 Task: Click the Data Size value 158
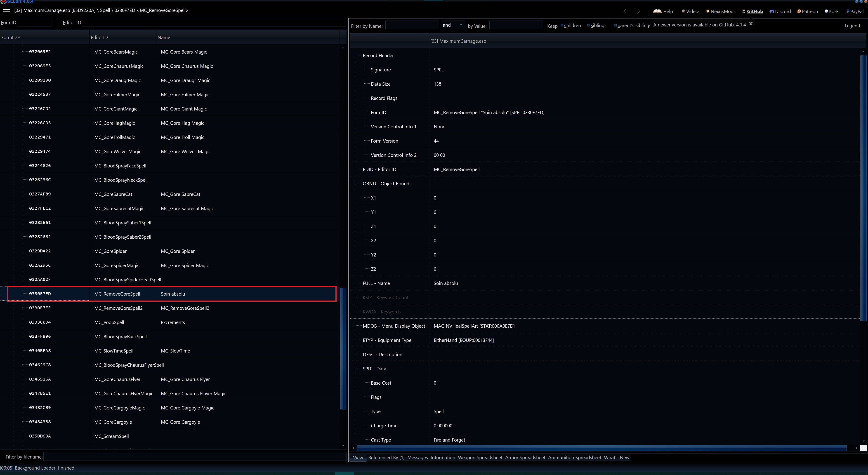(x=437, y=84)
